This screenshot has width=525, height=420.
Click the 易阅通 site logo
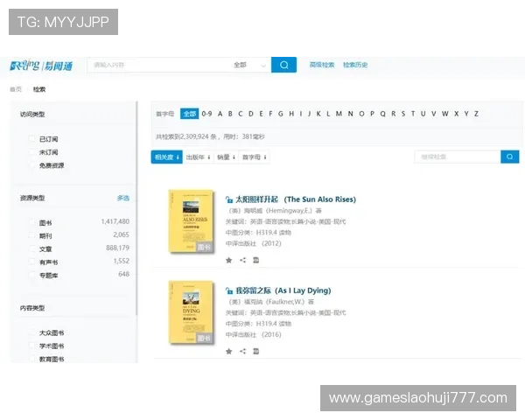tap(41, 66)
